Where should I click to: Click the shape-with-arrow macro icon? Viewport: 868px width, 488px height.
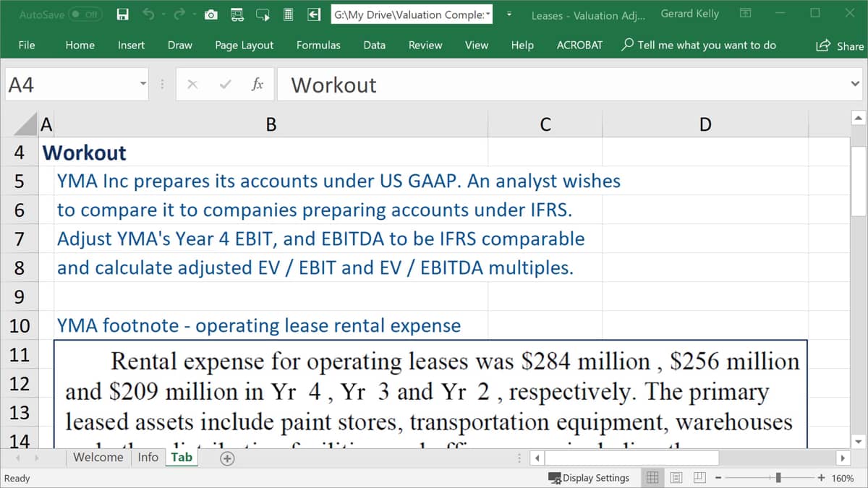(x=262, y=14)
